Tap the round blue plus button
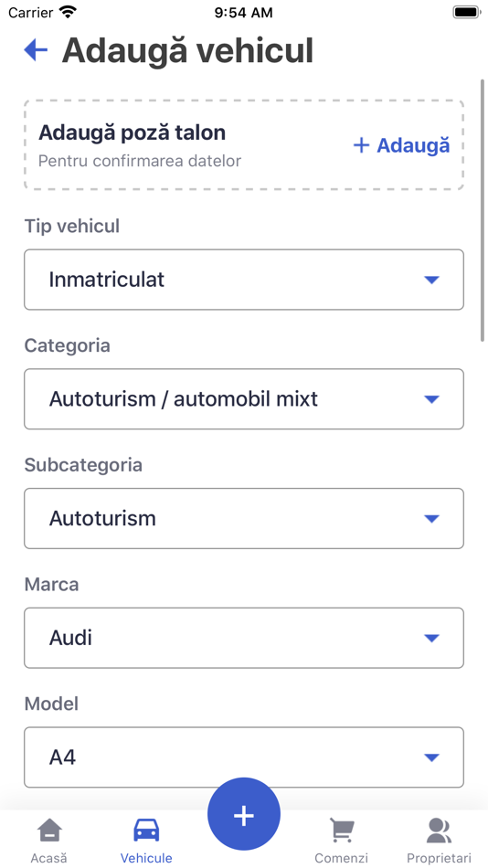Image resolution: width=488 pixels, height=868 pixels. [244, 814]
